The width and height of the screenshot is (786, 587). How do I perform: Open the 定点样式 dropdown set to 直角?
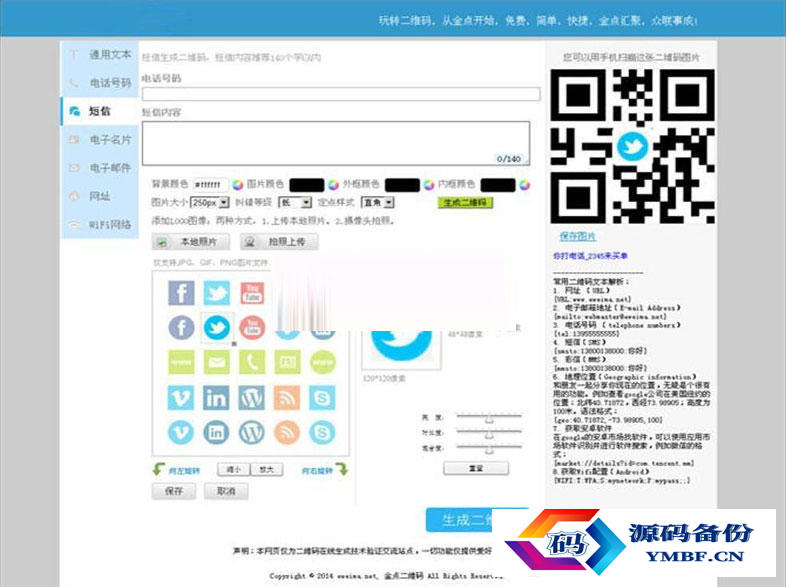(x=377, y=203)
